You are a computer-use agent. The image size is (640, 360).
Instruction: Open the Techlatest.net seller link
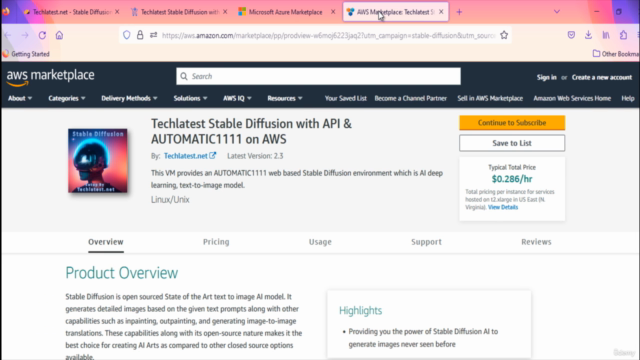coord(186,156)
